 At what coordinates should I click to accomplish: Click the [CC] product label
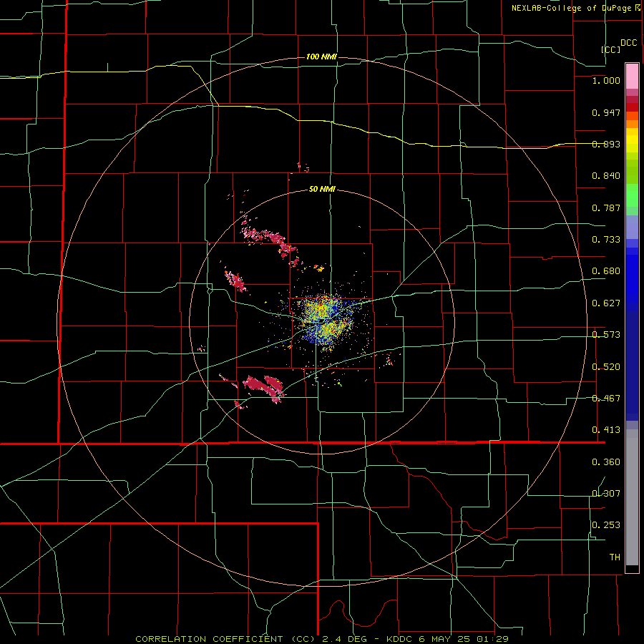pyautogui.click(x=611, y=49)
